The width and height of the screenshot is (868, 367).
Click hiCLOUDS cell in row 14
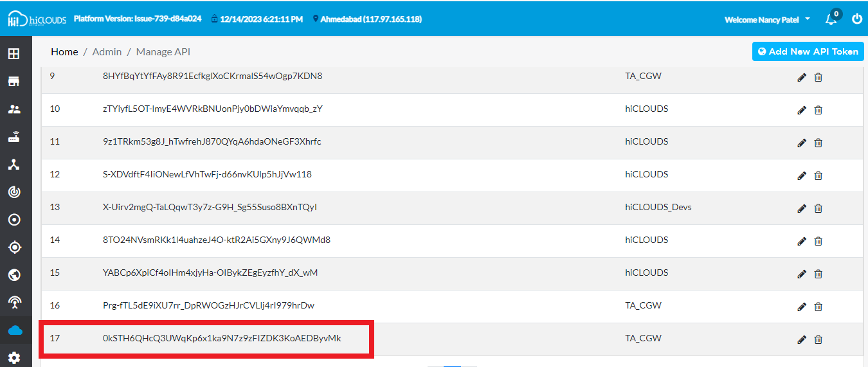(647, 240)
